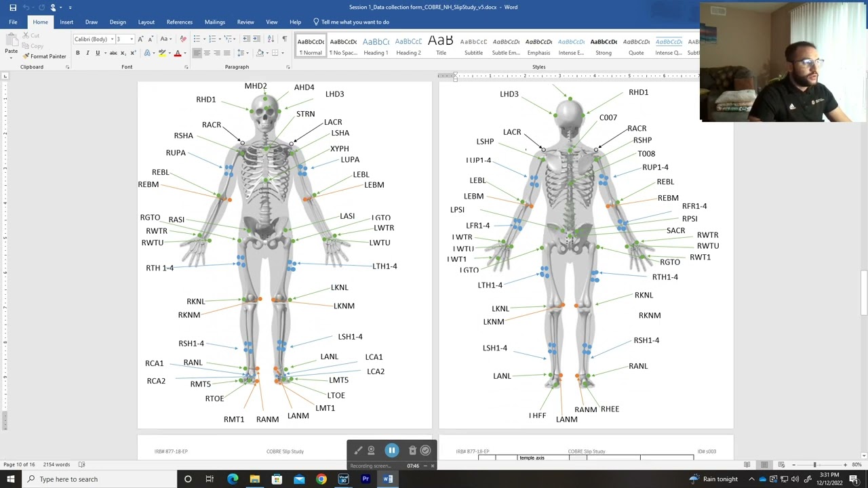Viewport: 868px width, 488px height.
Task: Switch to the Insert tab
Action: point(66,22)
